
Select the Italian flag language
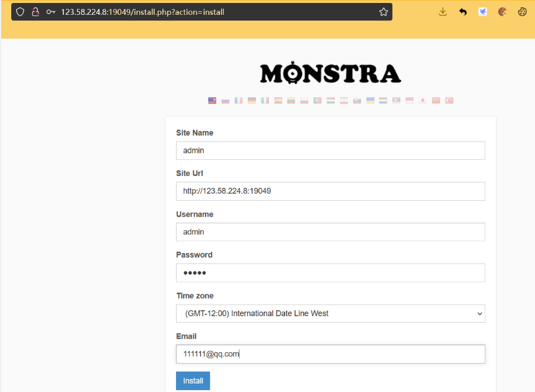point(265,101)
